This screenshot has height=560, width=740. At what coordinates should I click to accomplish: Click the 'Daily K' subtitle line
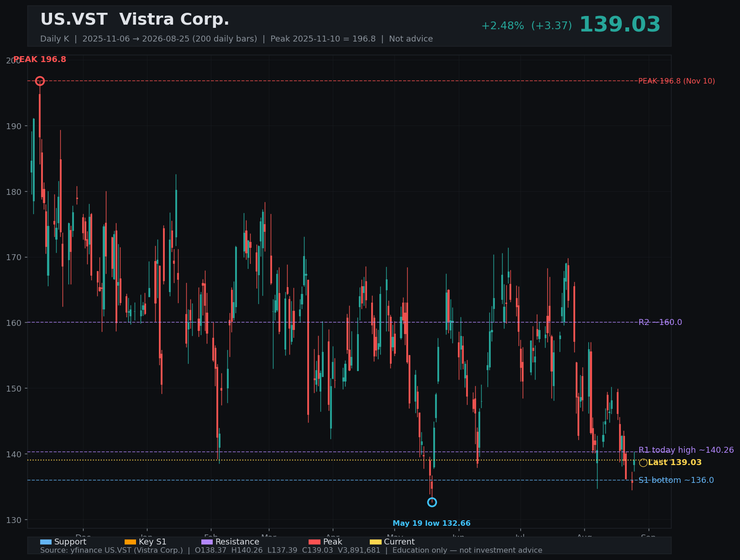pos(236,39)
